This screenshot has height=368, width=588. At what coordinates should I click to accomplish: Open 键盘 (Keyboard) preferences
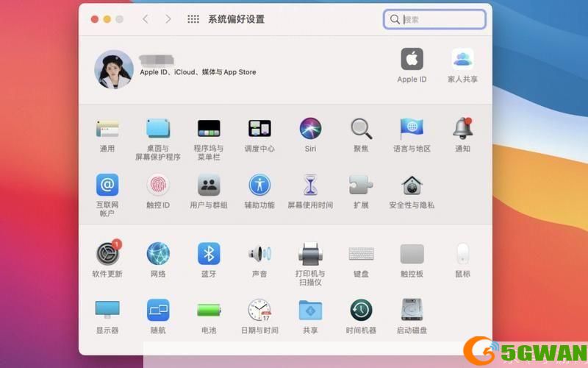[361, 254]
